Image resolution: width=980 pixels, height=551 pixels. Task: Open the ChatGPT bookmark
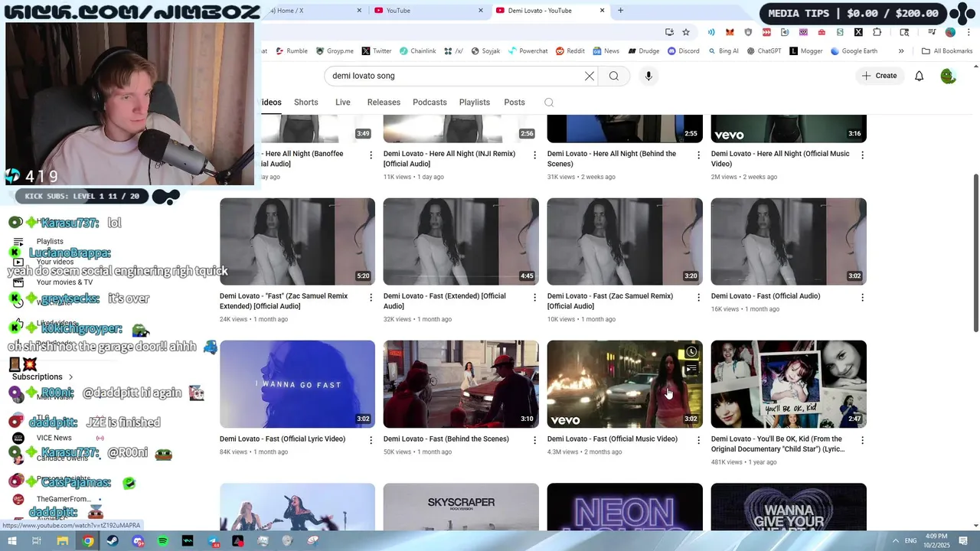tap(764, 51)
